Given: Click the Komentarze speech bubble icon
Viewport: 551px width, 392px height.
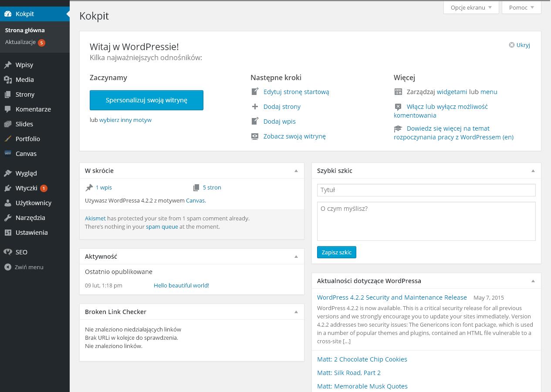Looking at the screenshot, I should [x=8, y=109].
